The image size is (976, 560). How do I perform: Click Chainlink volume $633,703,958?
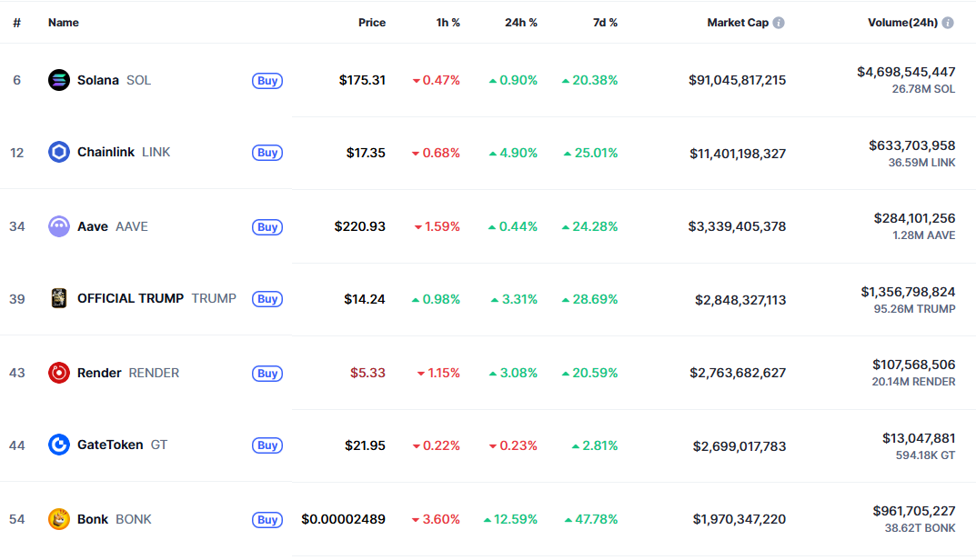(x=912, y=145)
